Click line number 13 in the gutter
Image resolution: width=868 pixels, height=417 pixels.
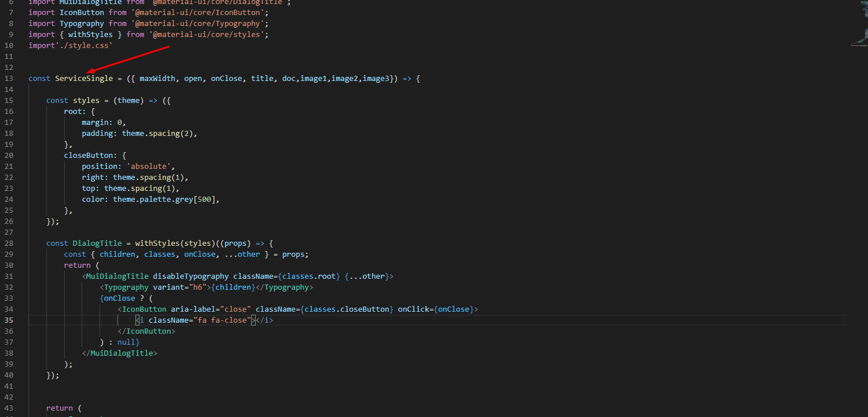click(x=9, y=79)
